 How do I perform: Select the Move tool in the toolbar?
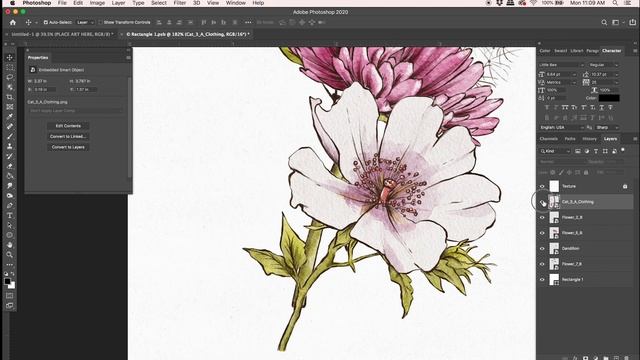click(9, 58)
